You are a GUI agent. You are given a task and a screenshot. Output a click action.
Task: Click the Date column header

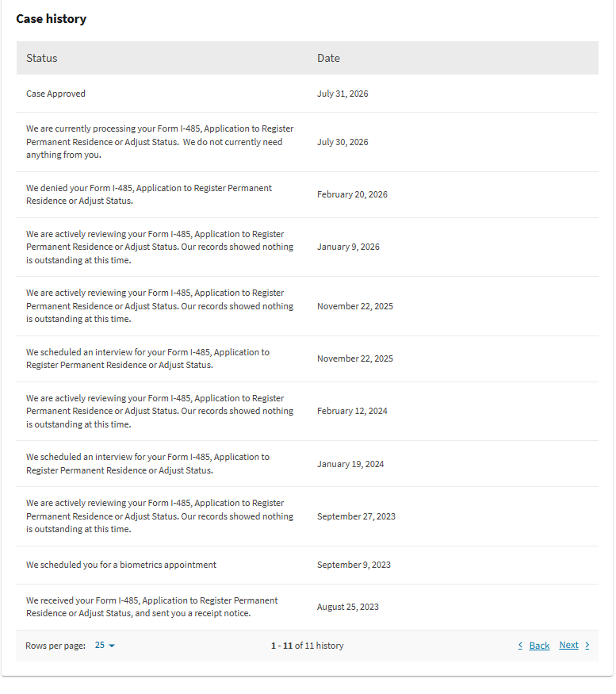pyautogui.click(x=328, y=58)
